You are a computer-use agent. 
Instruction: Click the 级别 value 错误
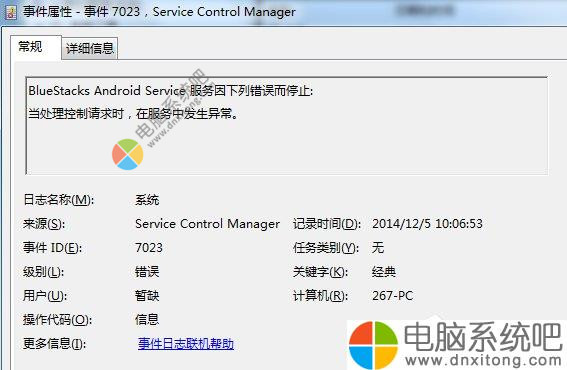[x=147, y=272]
